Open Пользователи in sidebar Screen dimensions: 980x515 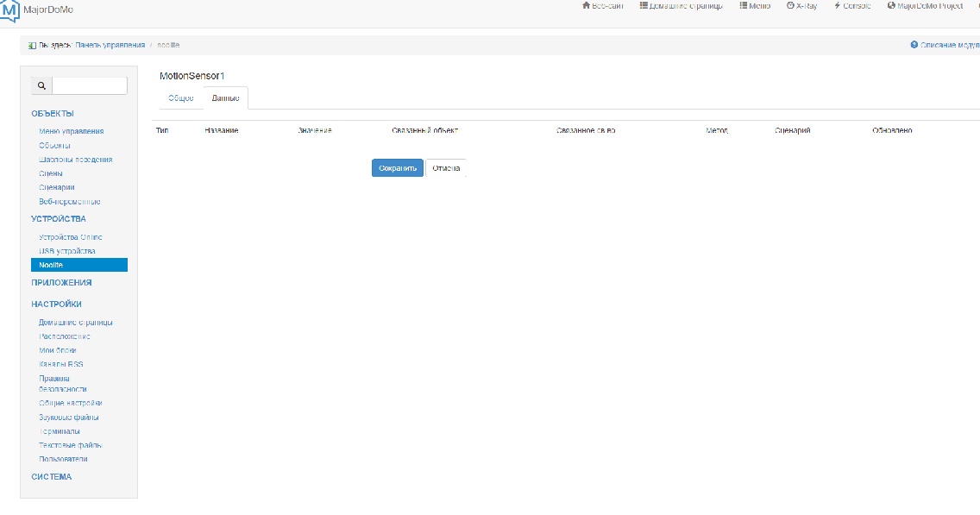(63, 460)
